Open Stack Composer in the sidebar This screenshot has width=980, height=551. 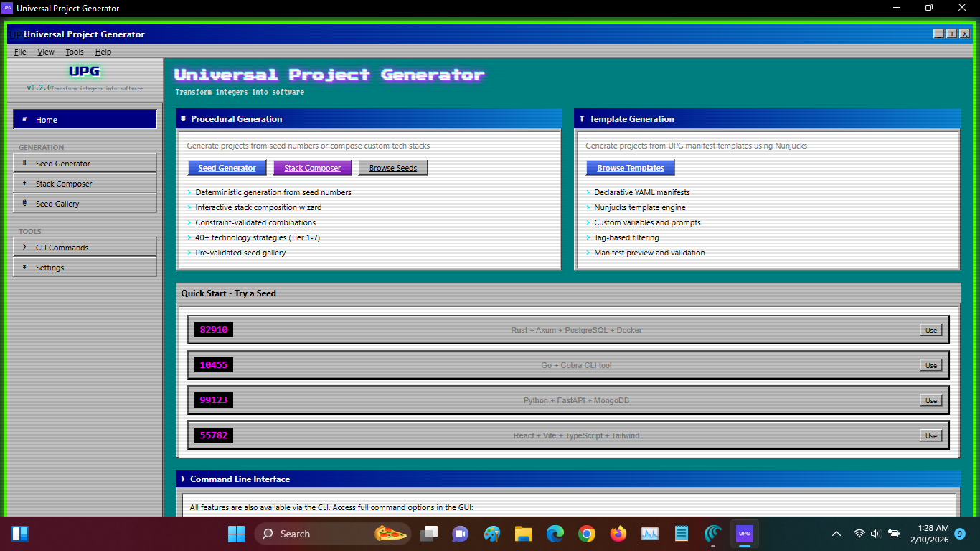point(84,183)
